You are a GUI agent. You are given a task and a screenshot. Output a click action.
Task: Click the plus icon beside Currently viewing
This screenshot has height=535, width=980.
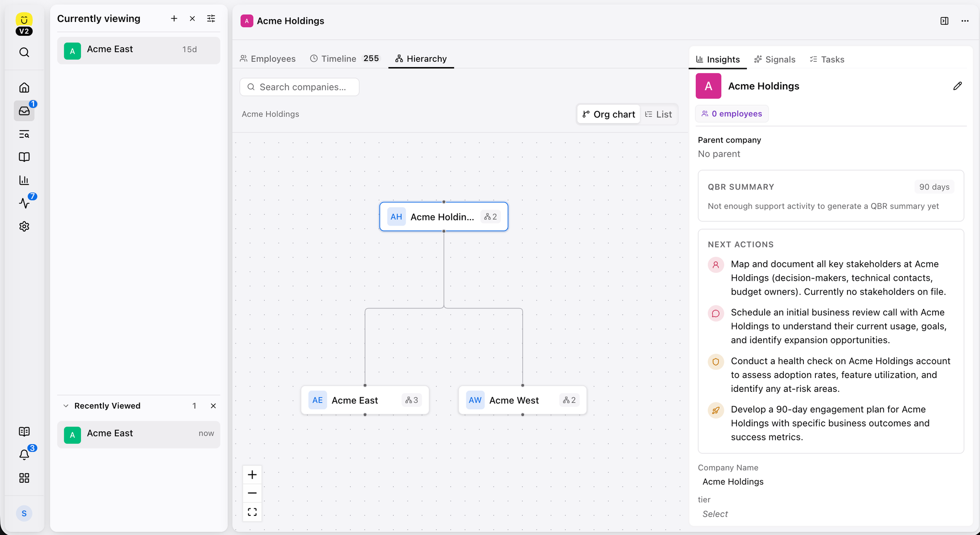point(174,19)
